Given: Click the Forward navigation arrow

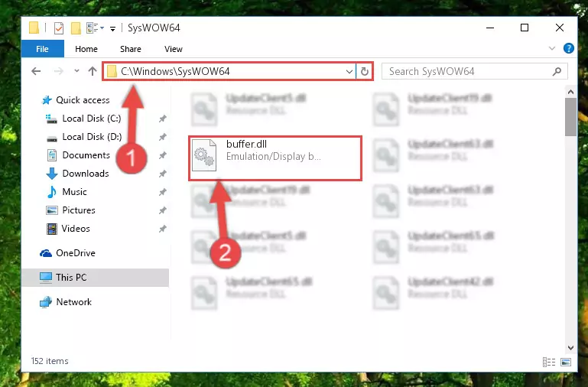Looking at the screenshot, I should [59, 71].
